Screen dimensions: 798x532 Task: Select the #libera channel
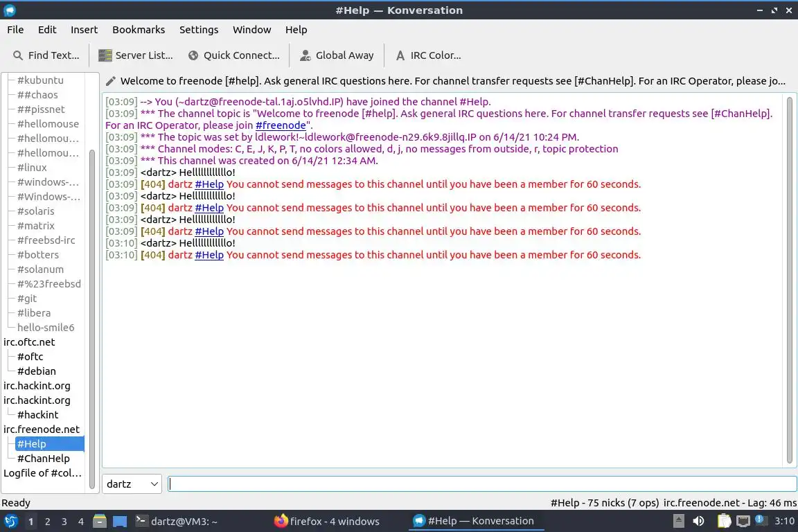pyautogui.click(x=34, y=313)
